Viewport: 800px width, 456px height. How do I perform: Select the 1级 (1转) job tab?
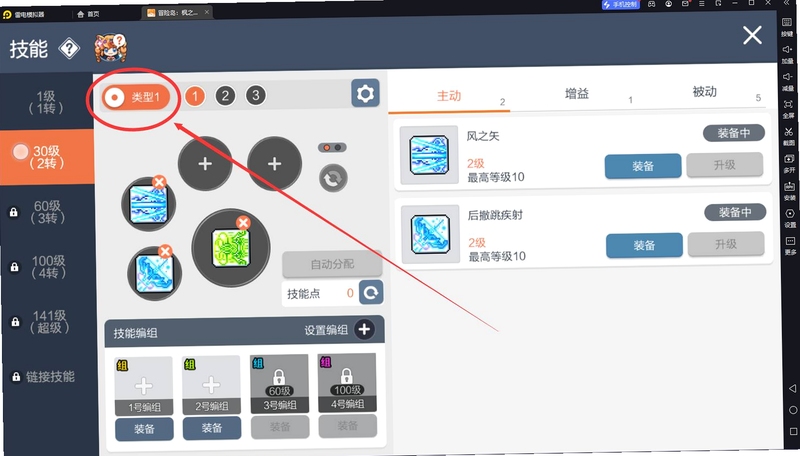46,102
